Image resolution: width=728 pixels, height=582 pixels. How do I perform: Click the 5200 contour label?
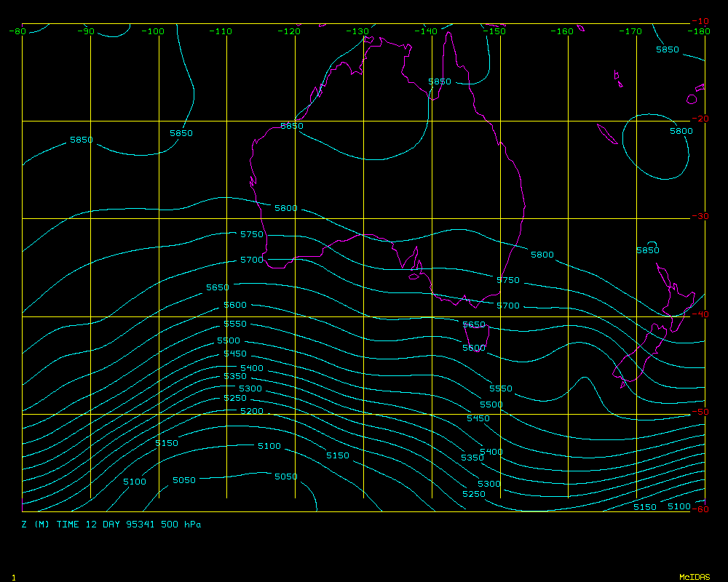tap(251, 411)
